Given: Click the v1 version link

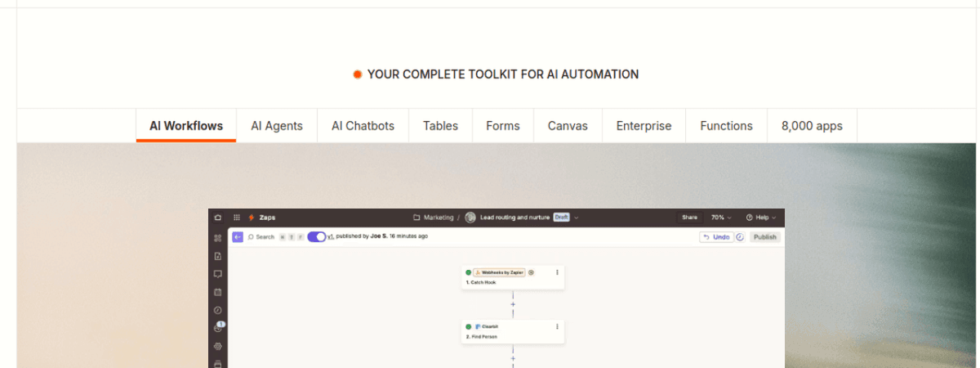Looking at the screenshot, I should [331, 236].
